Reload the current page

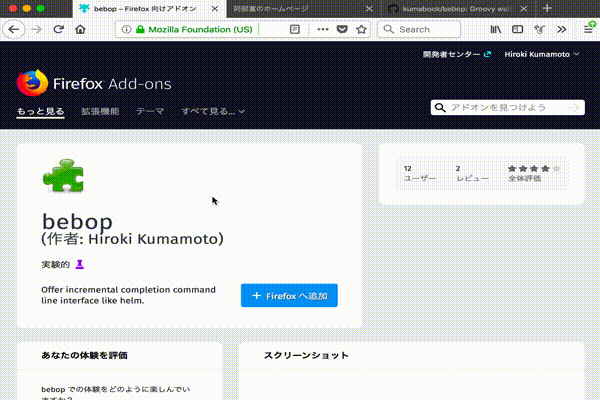[59, 29]
